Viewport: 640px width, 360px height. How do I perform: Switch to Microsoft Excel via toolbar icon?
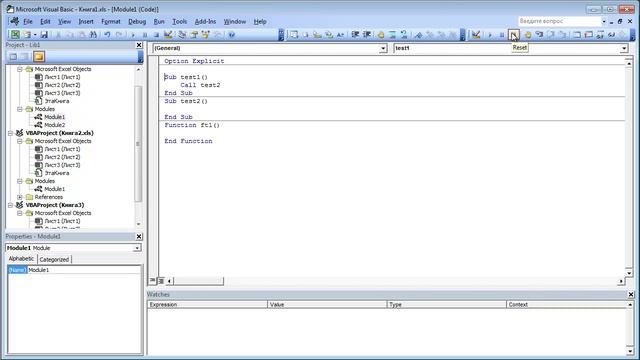click(15, 35)
